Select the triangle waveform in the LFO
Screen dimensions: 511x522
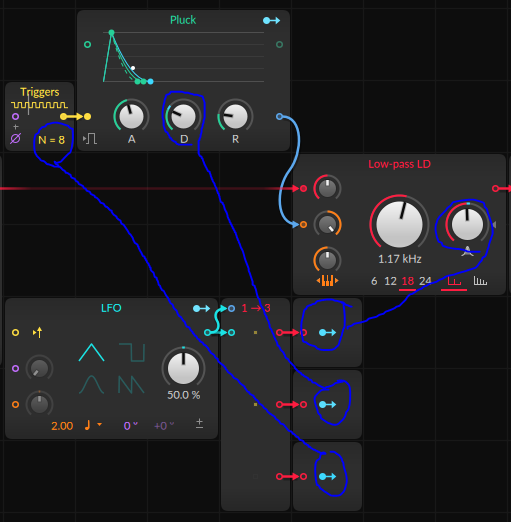[x=91, y=353]
